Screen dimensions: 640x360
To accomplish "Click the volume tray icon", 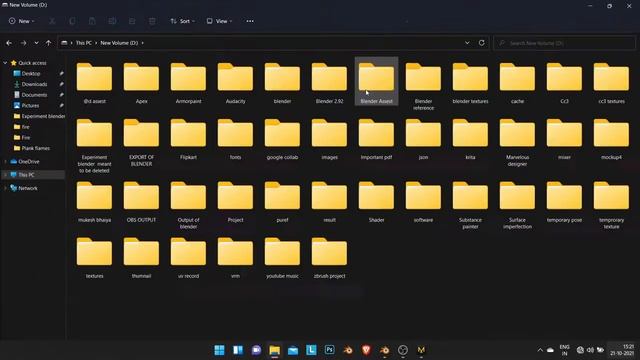I will [590, 350].
